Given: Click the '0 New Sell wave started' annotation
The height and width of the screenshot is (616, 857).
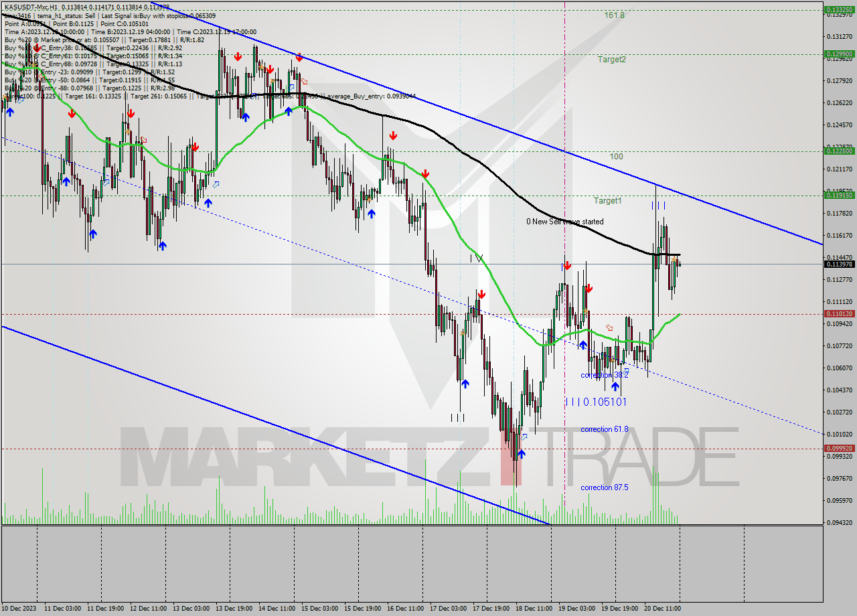Looking at the screenshot, I should point(564,221).
